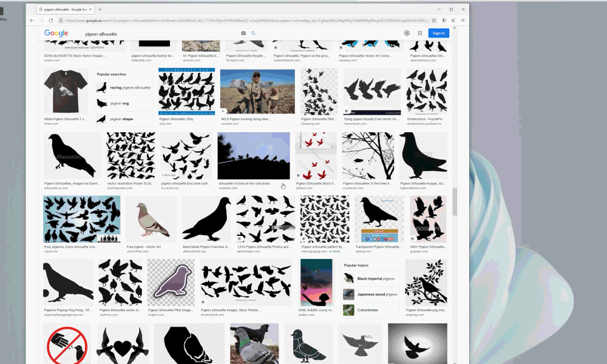Go forward with the browser forward arrow
Viewport: 607px width, 364px height.
pos(41,21)
